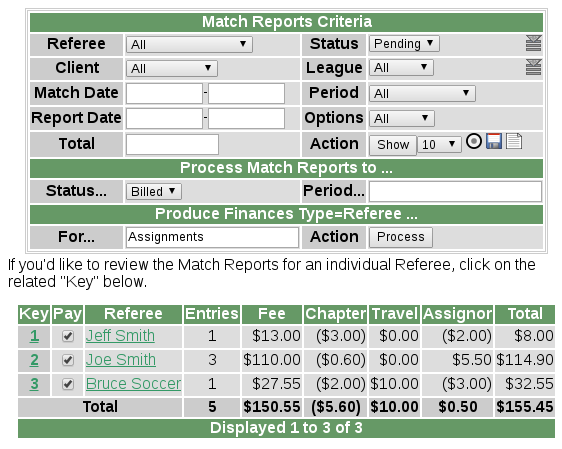The height and width of the screenshot is (449, 562).
Task: Click the floppy disk save icon
Action: coord(494,141)
